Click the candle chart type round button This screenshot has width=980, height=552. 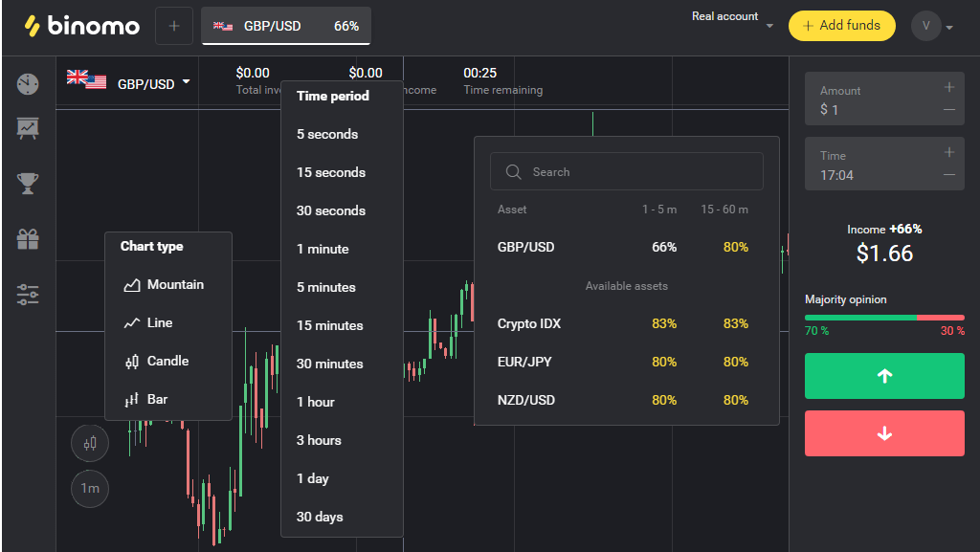pos(90,443)
